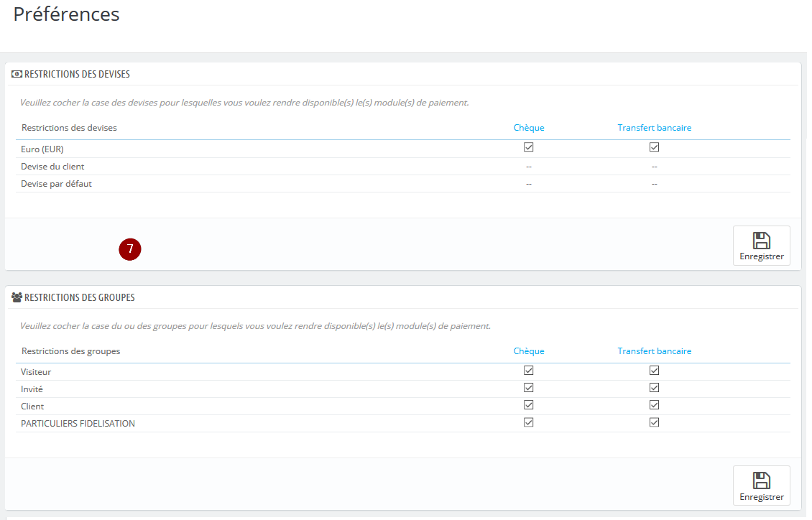Viewport: 812px width, 520px height.
Task: Open Chèque module link in groups table
Action: pos(529,351)
